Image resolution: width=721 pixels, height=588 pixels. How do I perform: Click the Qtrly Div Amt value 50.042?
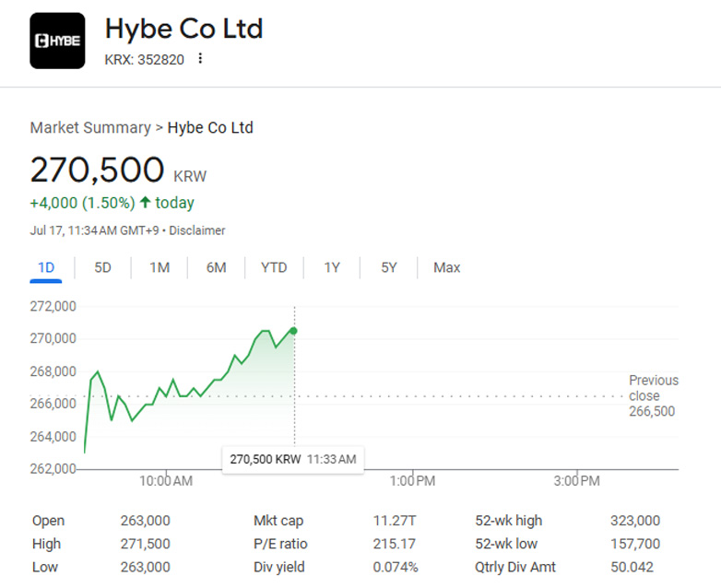pyautogui.click(x=632, y=567)
